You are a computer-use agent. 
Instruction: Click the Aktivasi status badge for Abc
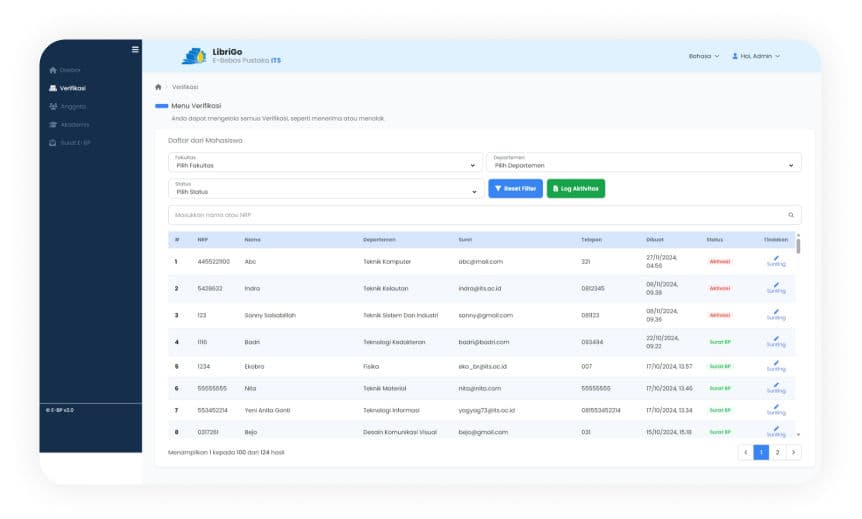coord(720,262)
